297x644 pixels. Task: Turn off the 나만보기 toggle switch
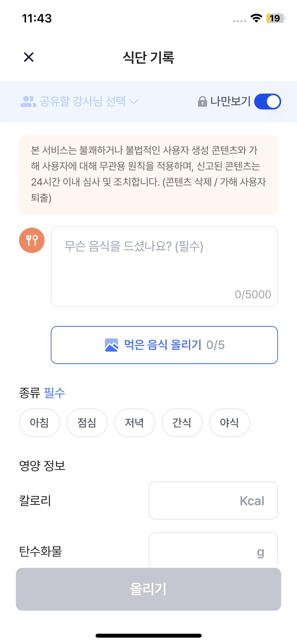[x=267, y=102]
